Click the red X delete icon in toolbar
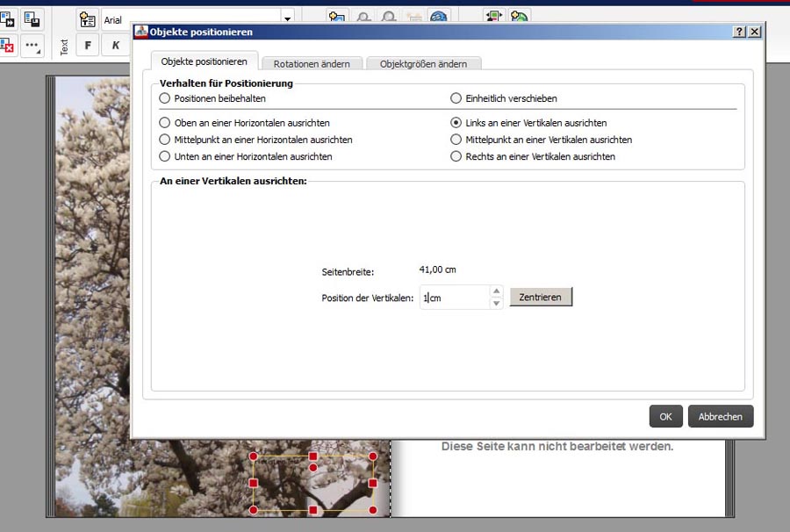This screenshot has width=790, height=532. [6, 46]
